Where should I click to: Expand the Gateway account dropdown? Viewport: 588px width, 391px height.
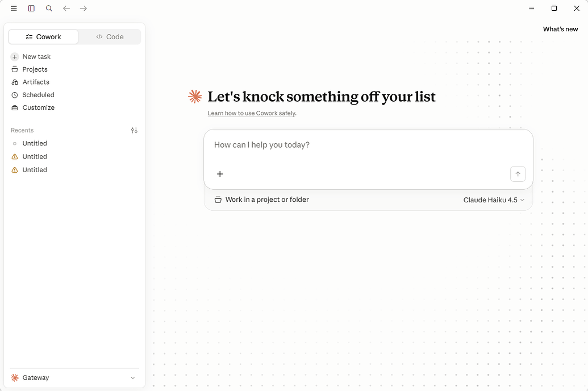(74, 378)
